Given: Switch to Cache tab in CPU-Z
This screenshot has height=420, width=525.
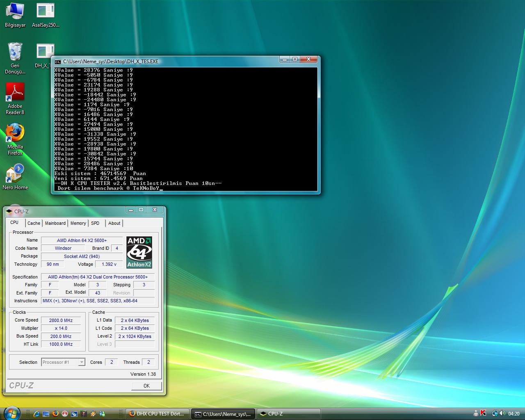Looking at the screenshot, I should pos(34,223).
